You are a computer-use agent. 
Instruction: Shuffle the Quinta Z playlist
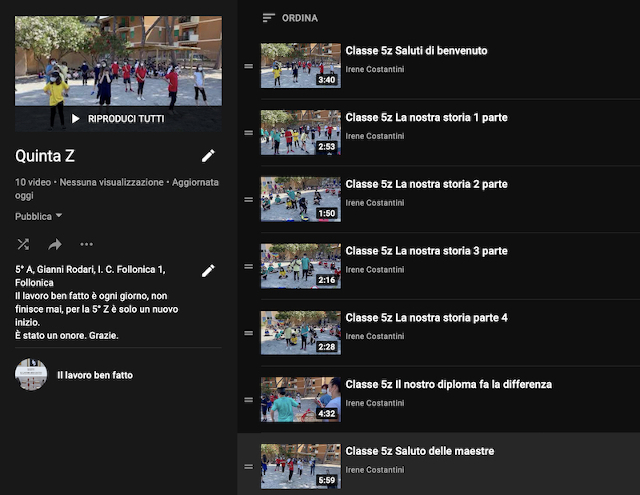coord(23,244)
